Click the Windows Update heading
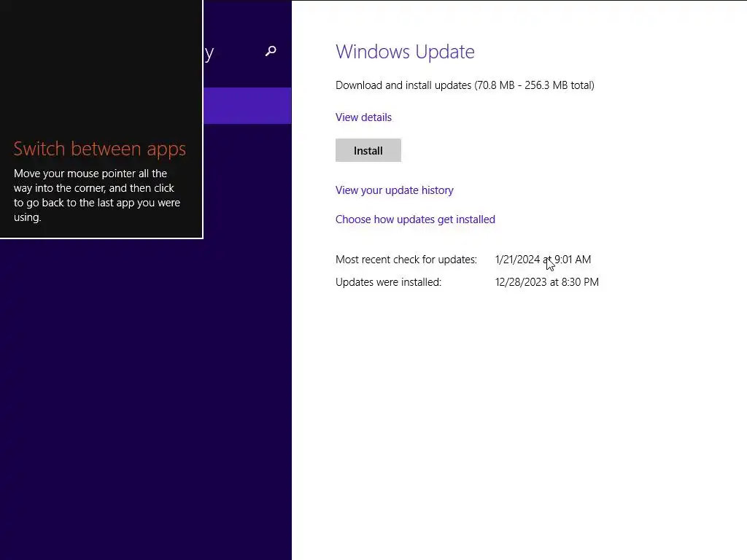Viewport: 747px width, 560px height. 405,52
